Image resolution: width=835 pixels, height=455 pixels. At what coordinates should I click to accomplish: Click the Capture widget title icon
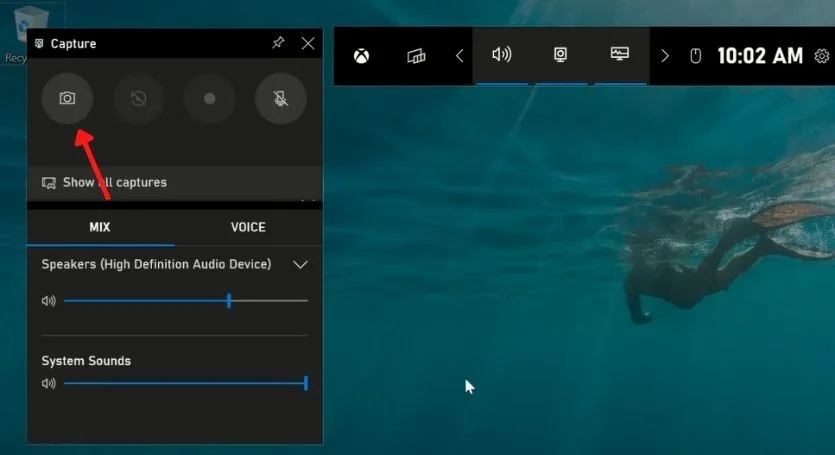pos(39,43)
